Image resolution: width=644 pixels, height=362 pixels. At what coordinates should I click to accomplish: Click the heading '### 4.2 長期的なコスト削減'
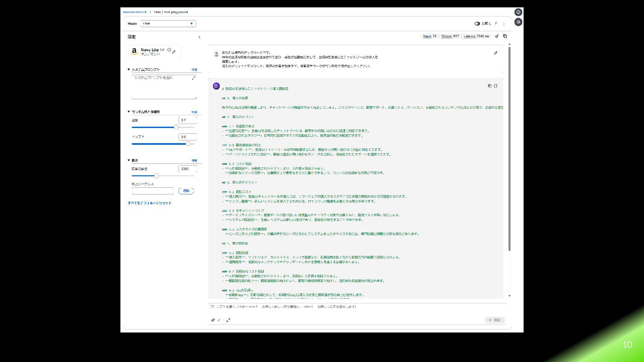click(243, 272)
